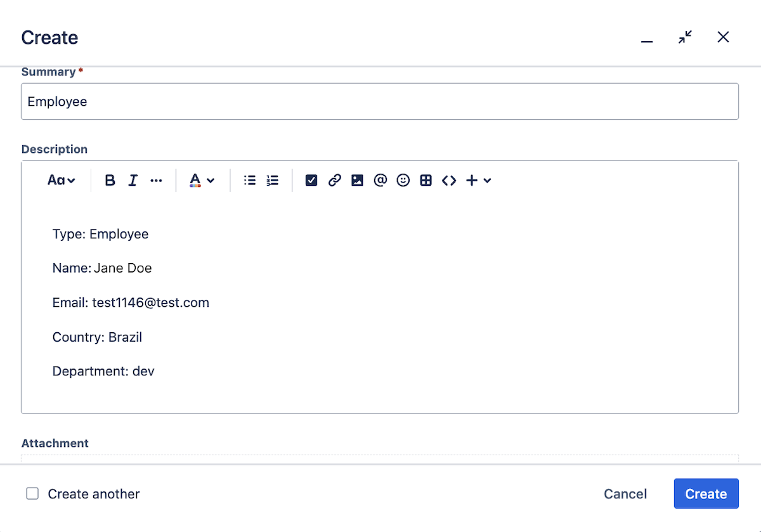Insert a link into the description
Screen dimensions: 761x532
tap(334, 180)
